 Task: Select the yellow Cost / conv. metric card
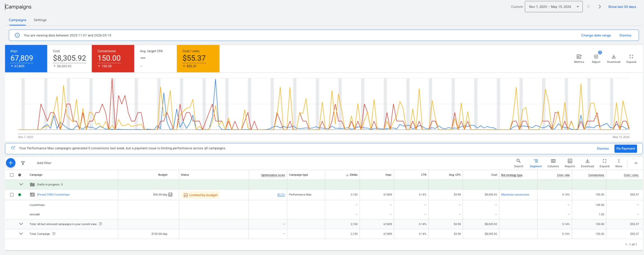point(198,59)
